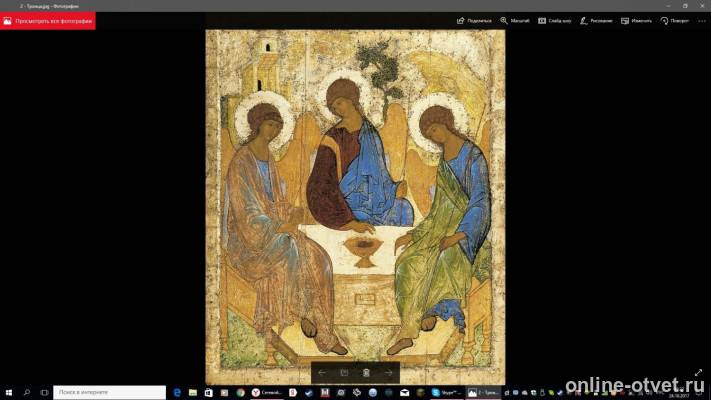Open the Microsoft Store taskbar icon
This screenshot has height=400, width=711.
209,392
